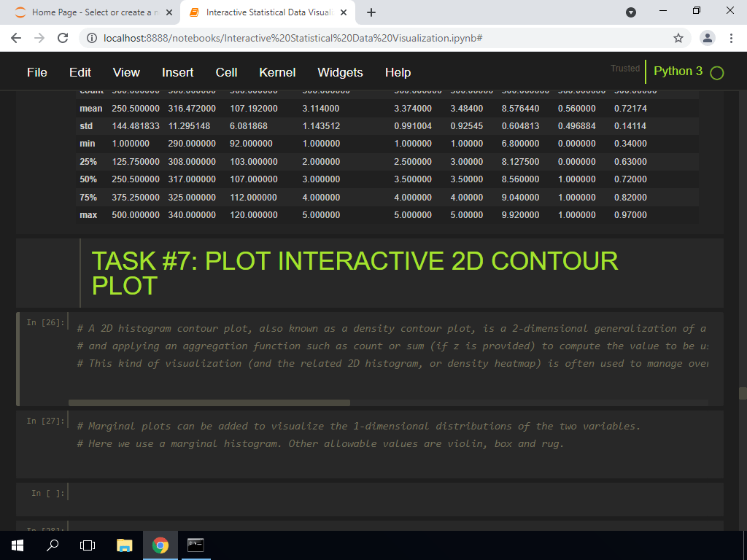Open the Widgets menu
The width and height of the screenshot is (747, 560).
tap(340, 72)
